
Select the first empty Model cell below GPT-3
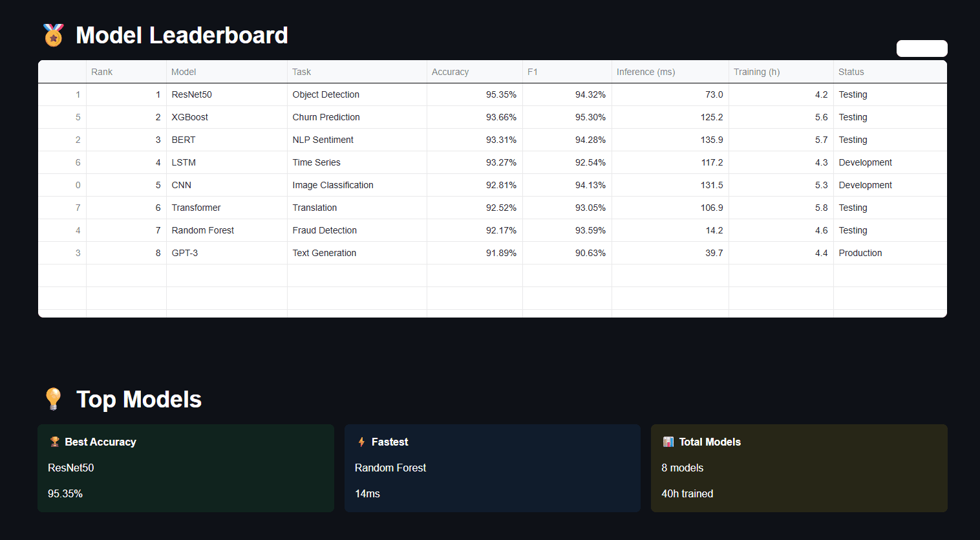click(x=226, y=275)
